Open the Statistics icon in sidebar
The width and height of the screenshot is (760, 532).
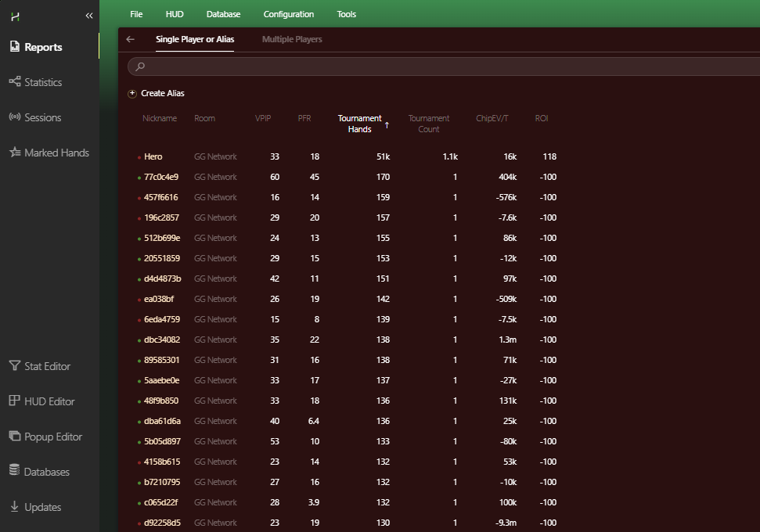(15, 81)
